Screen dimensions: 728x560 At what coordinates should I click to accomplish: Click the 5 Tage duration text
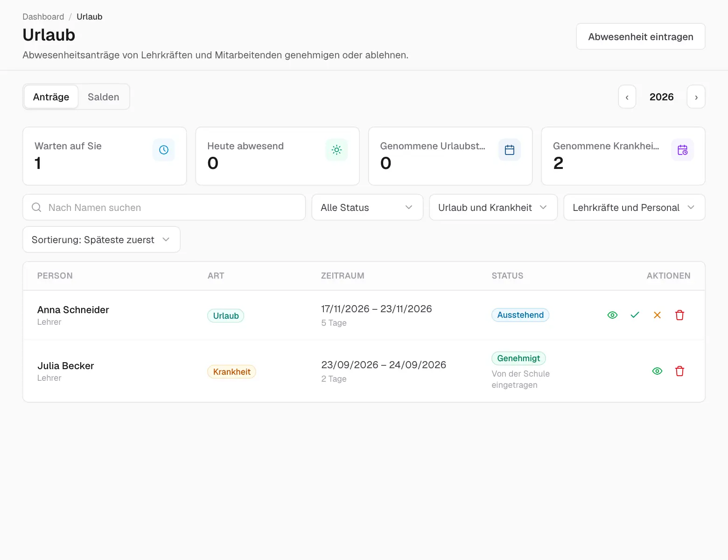tap(334, 323)
